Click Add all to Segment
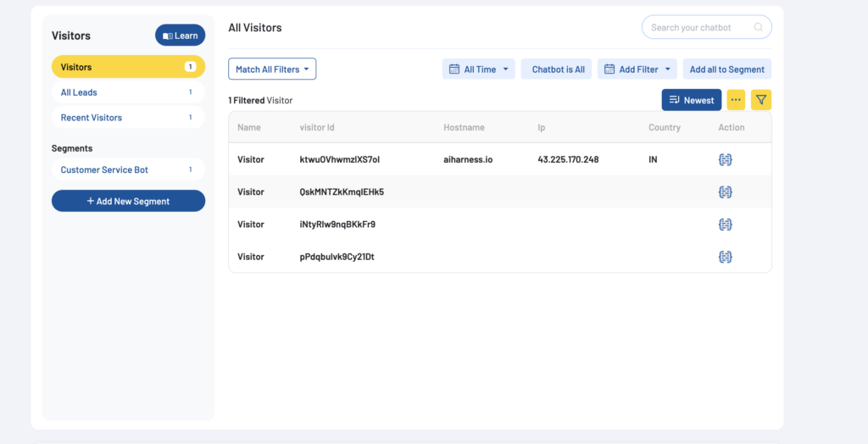868x444 pixels. pyautogui.click(x=726, y=69)
